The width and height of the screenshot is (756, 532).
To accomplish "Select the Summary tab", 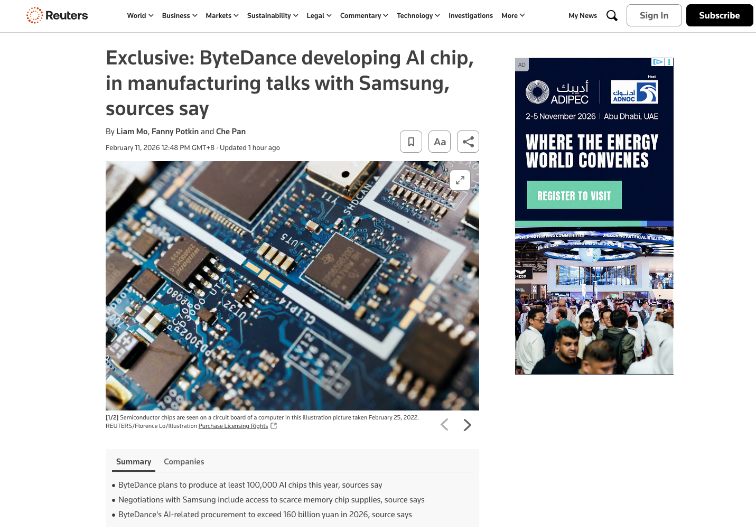I will coord(134,462).
